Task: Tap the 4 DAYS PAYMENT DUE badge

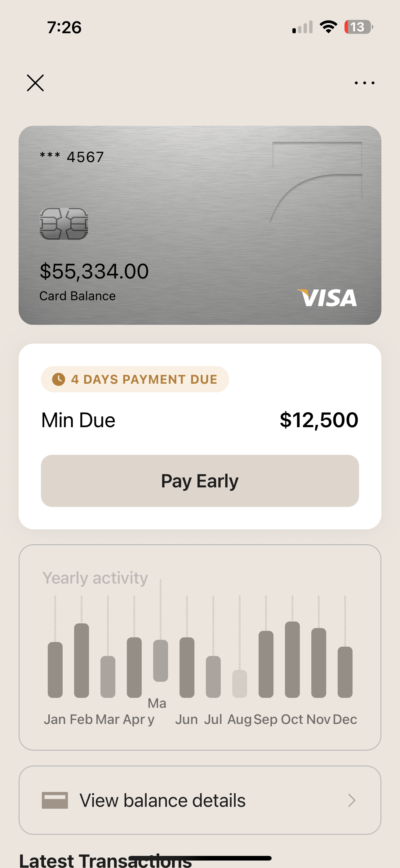Action: pyautogui.click(x=135, y=379)
